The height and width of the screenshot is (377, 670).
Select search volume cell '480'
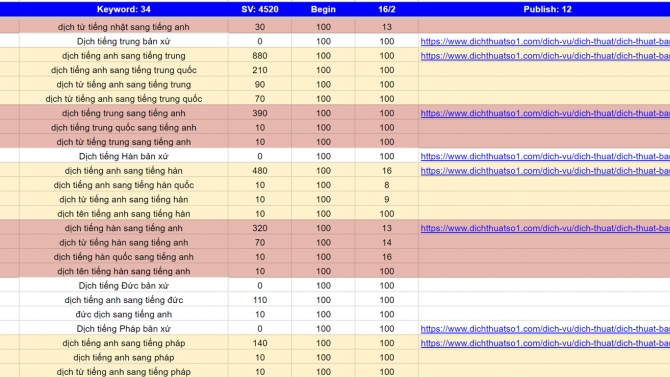pos(260,171)
